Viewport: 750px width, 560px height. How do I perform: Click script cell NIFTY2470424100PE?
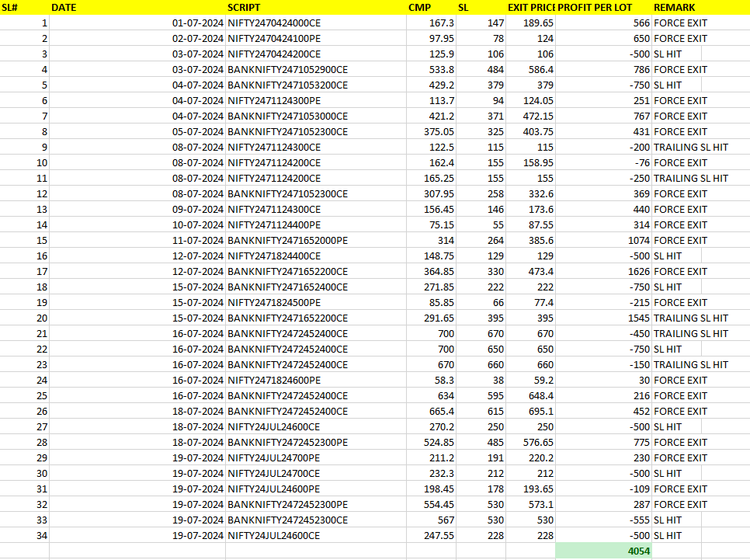(x=316, y=38)
